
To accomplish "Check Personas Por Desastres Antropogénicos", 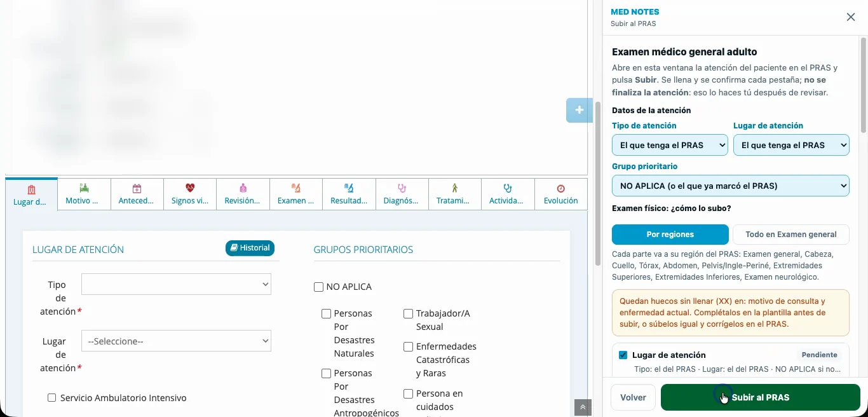I will (x=327, y=373).
